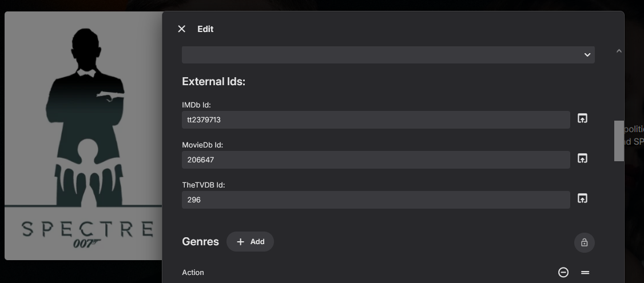Remove the Action genre with minus icon
Screen dimensions: 644x283
point(563,273)
